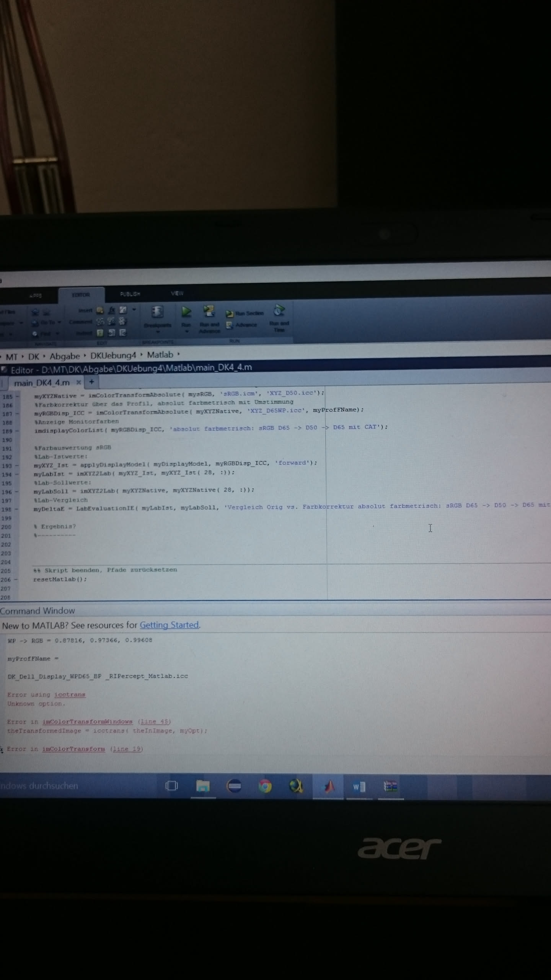
Task: Switch to the PUBLISH ribbon tab
Action: click(130, 294)
